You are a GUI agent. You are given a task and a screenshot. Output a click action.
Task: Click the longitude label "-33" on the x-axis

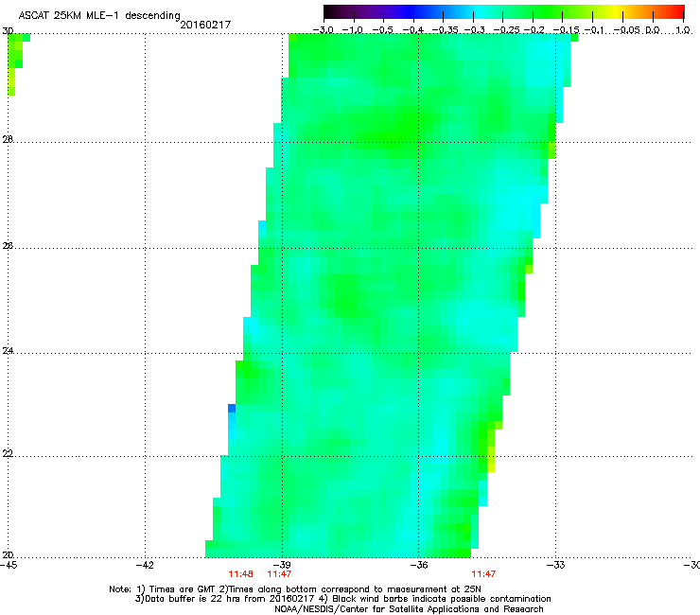point(556,566)
